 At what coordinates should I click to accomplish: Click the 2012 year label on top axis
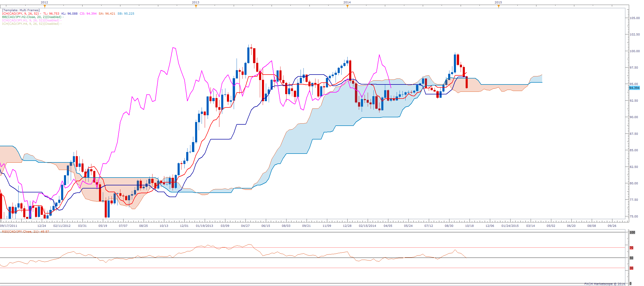click(44, 2)
